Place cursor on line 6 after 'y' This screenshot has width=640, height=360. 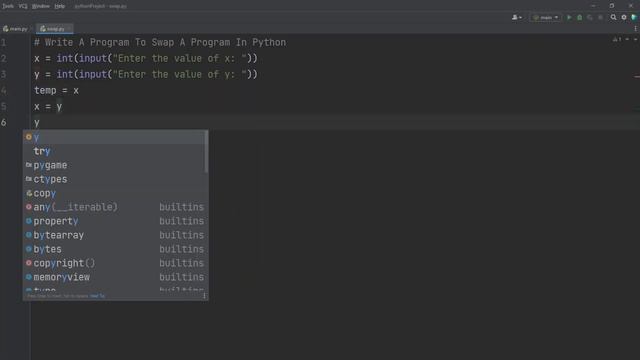point(40,123)
